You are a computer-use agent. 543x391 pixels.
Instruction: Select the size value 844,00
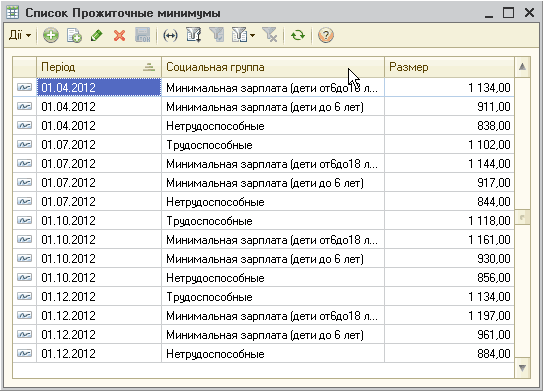tap(493, 202)
